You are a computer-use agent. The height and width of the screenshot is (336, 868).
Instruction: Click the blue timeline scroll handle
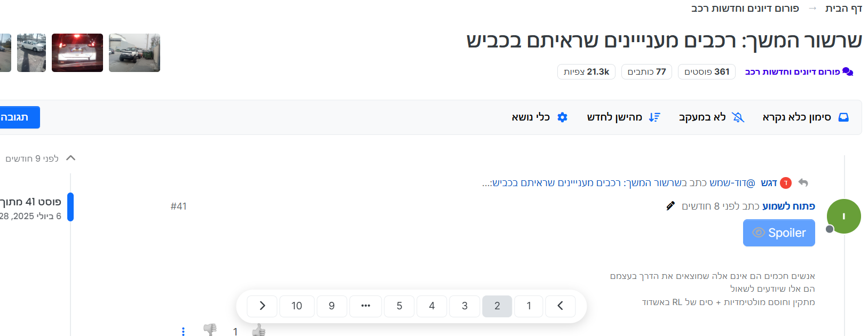pyautogui.click(x=70, y=207)
